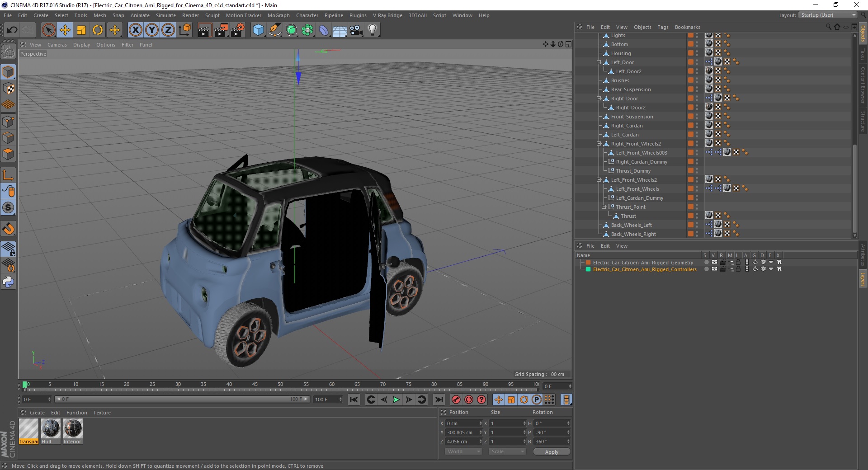Viewport: 868px width, 470px height.
Task: Toggle Z axis lock
Action: [168, 30]
